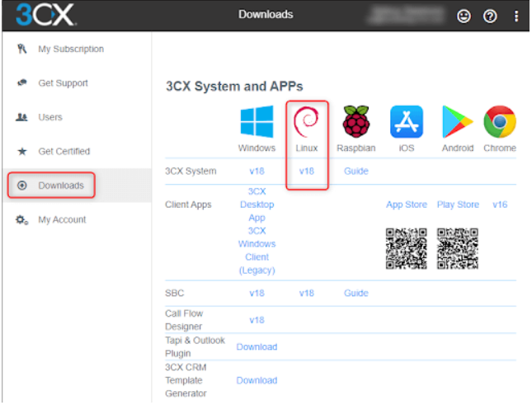
Task: Click the Linux column label
Action: (306, 148)
